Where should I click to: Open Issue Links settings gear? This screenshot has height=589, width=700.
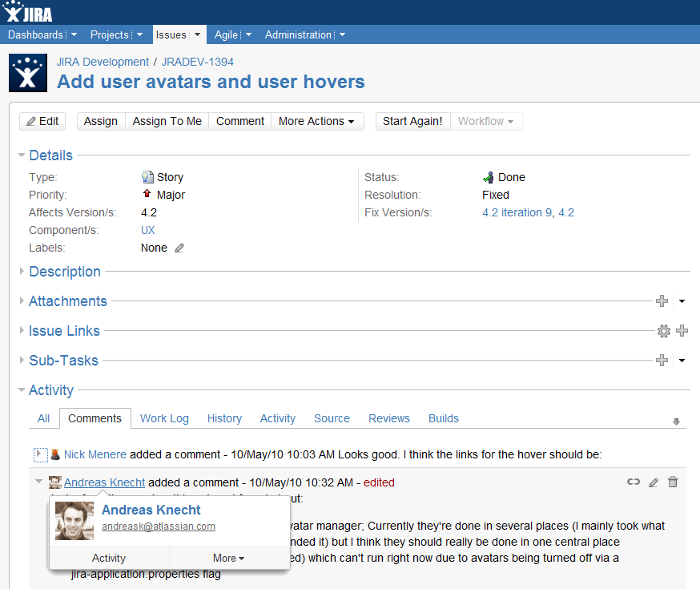663,331
